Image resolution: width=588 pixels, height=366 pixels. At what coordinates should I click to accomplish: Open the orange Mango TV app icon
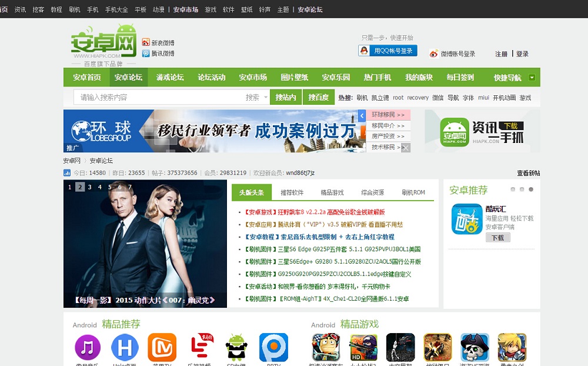pyautogui.click(x=162, y=347)
